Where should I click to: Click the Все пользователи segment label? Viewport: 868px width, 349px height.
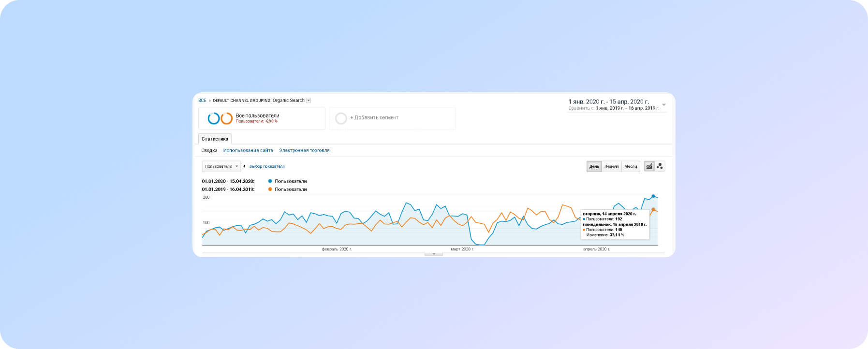click(257, 116)
